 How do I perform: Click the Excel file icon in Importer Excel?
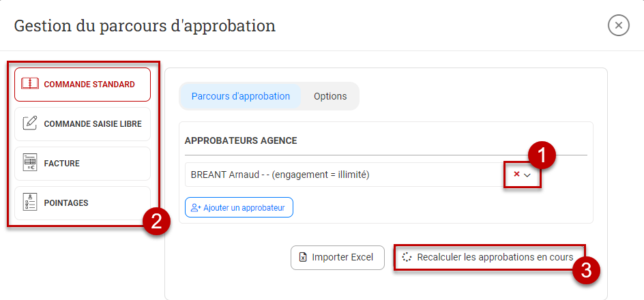[302, 258]
